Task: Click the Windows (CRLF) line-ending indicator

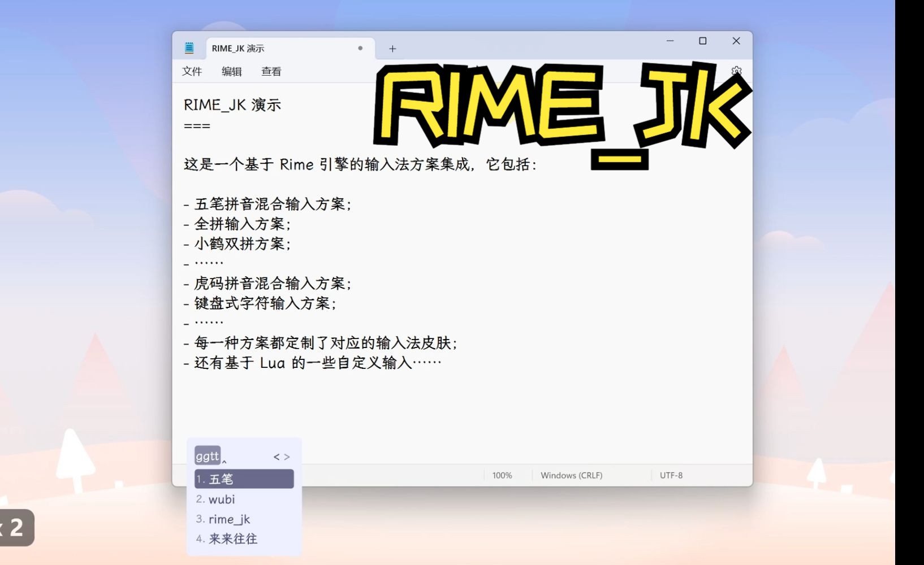Action: tap(571, 475)
